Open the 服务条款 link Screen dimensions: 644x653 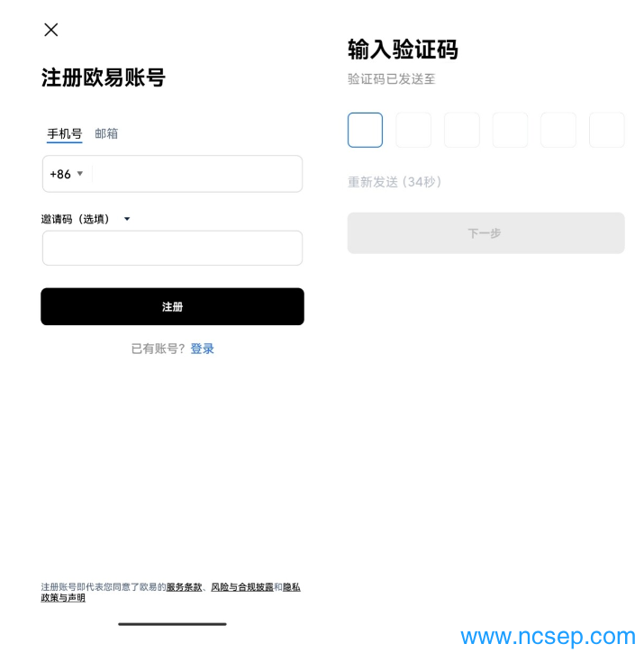click(x=184, y=586)
